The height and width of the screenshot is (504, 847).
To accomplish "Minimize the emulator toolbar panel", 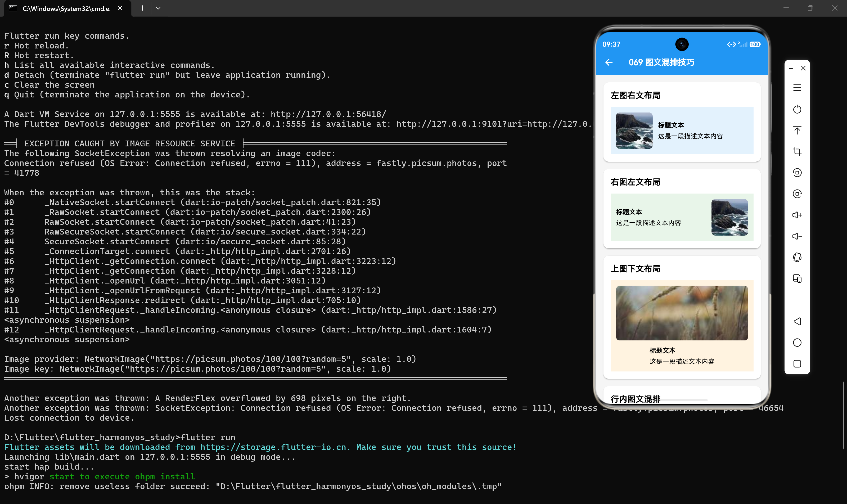I will pyautogui.click(x=791, y=68).
